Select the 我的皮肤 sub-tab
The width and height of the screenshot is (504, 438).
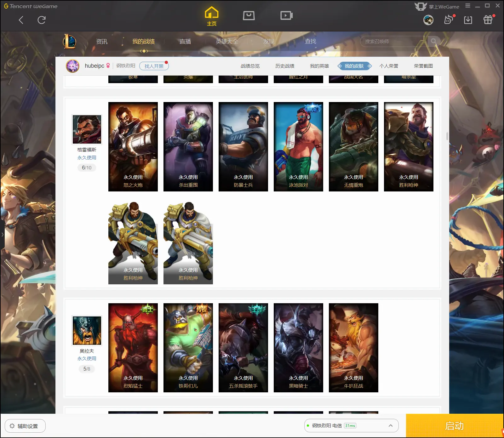coord(354,66)
